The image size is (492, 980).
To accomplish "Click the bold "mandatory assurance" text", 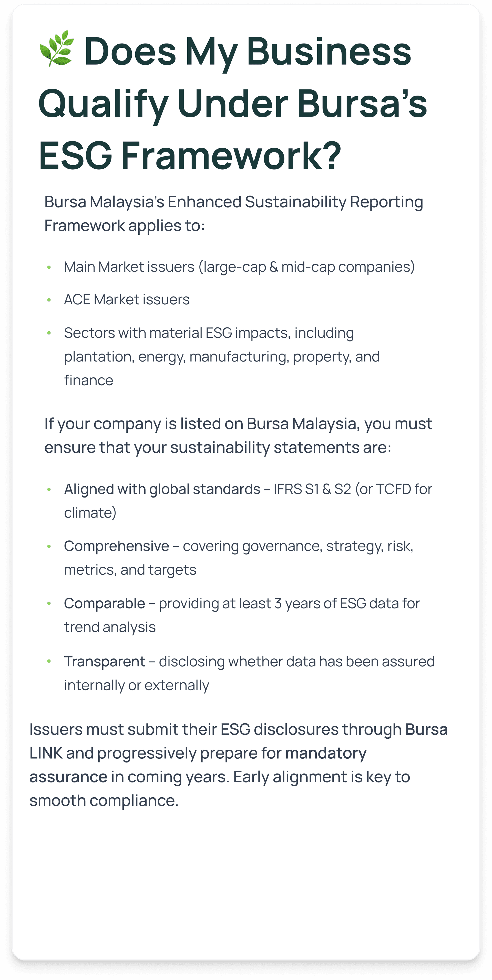I will [x=325, y=753].
